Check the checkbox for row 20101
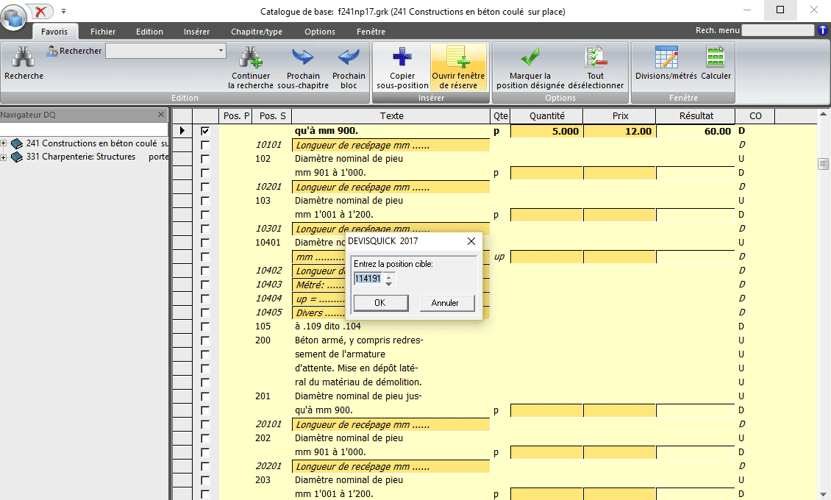Screen dimensions: 831x500 click(x=205, y=424)
